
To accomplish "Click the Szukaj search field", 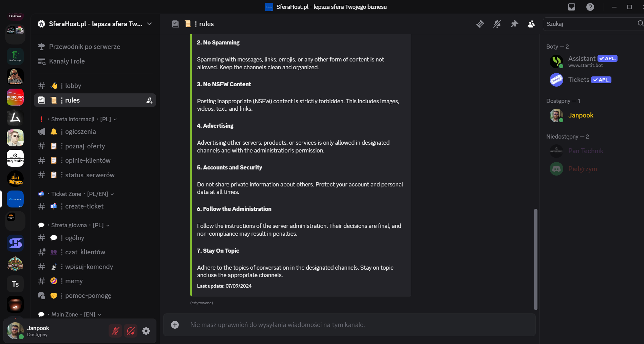I will point(590,24).
